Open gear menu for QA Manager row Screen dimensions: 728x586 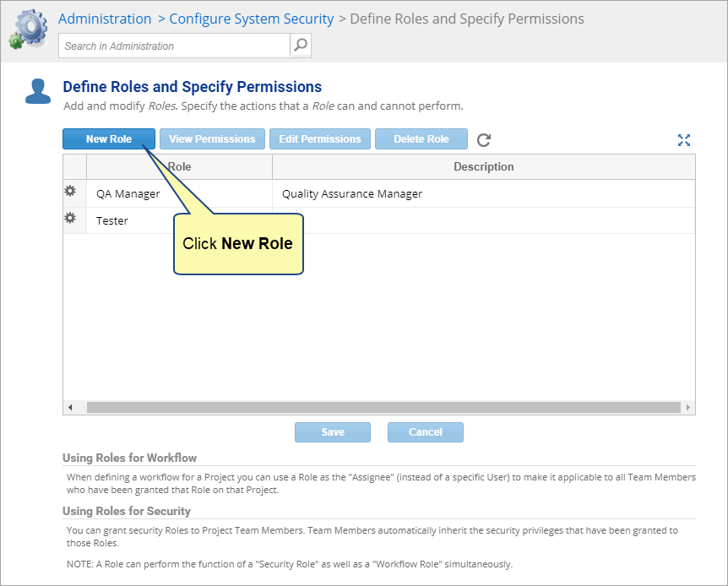point(70,191)
